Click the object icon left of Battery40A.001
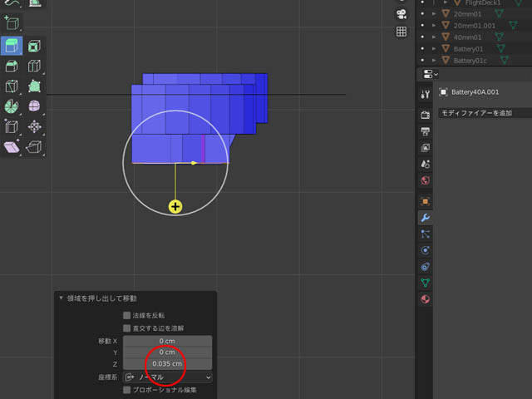Viewport: 532px width, 399px height. 443,92
